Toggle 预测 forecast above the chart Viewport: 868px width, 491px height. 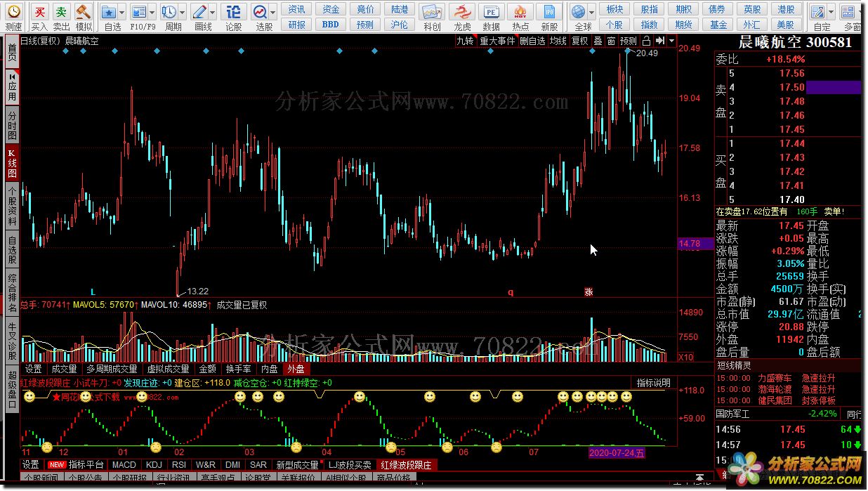[x=628, y=41]
